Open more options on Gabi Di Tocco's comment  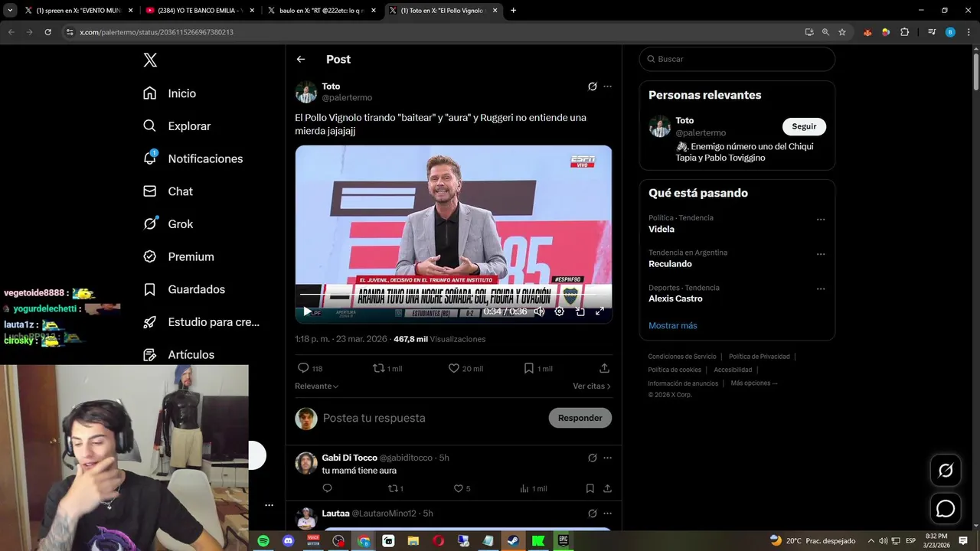click(608, 458)
